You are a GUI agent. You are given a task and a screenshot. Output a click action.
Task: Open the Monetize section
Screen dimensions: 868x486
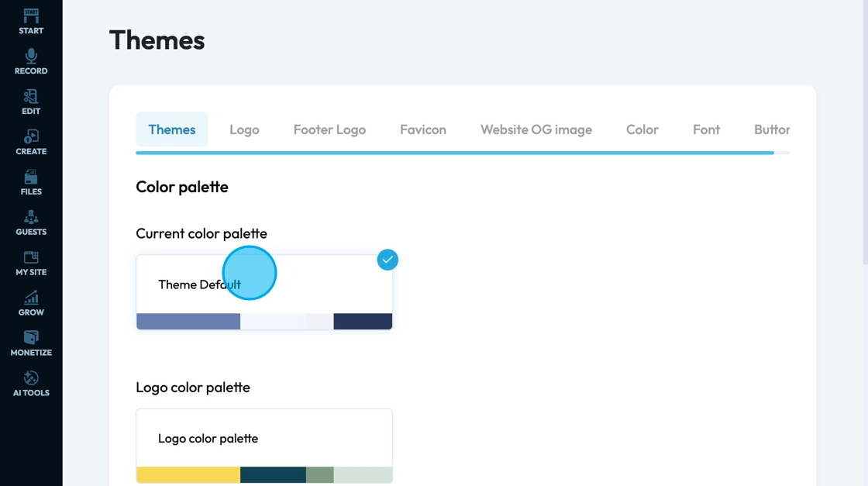tap(31, 339)
